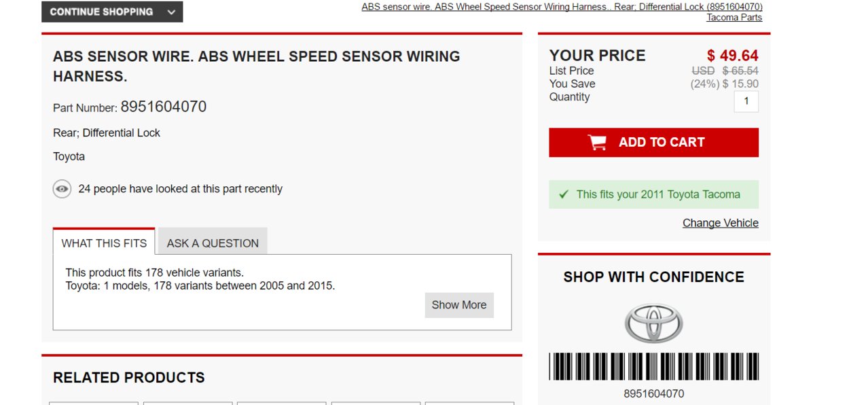This screenshot has height=405, width=868.
Task: Click the Related Products heading
Action: click(129, 378)
